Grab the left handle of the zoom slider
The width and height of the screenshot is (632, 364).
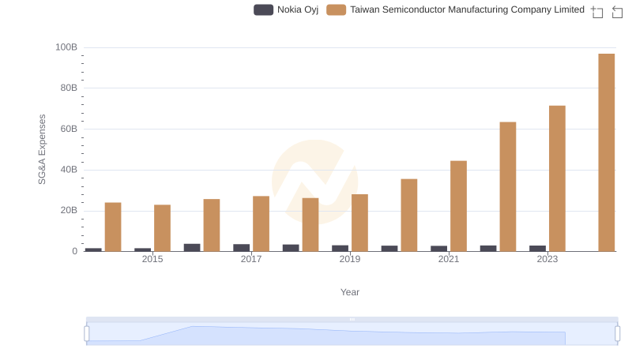[x=87, y=333]
